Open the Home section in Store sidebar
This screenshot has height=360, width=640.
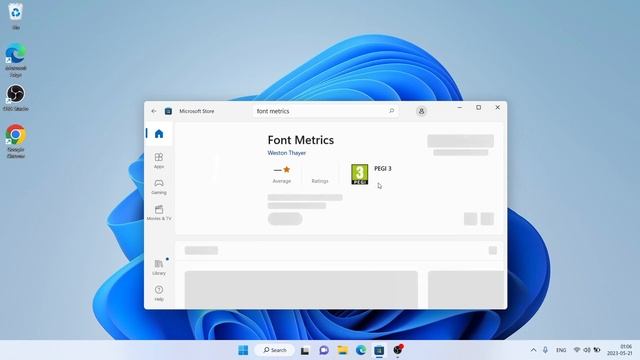(x=159, y=134)
